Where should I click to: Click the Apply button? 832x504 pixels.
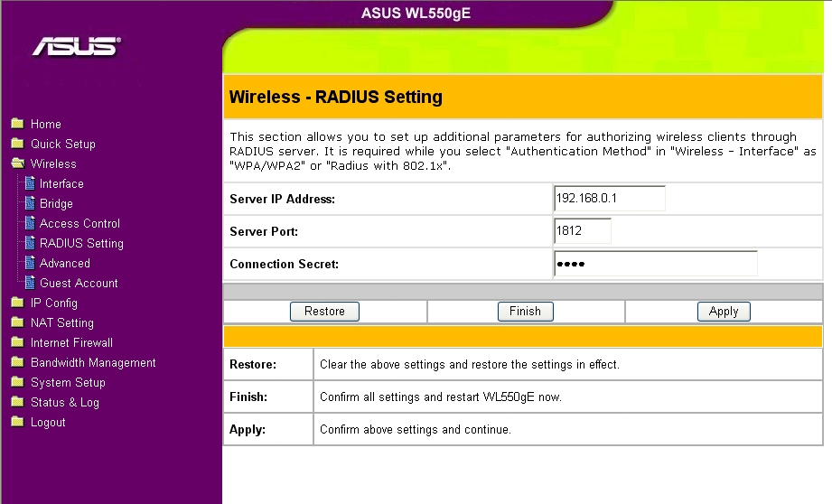724,312
